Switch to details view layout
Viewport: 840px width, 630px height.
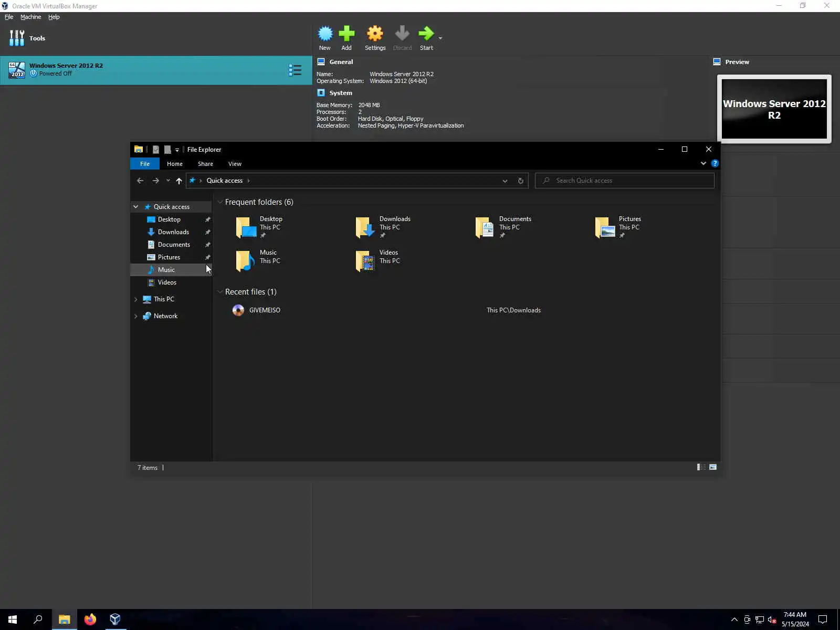[701, 467]
